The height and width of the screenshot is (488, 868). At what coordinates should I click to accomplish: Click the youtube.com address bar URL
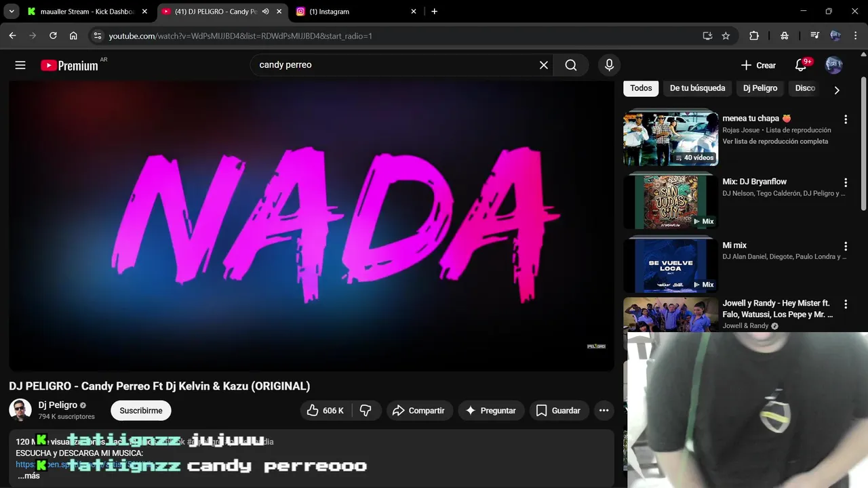pos(241,36)
